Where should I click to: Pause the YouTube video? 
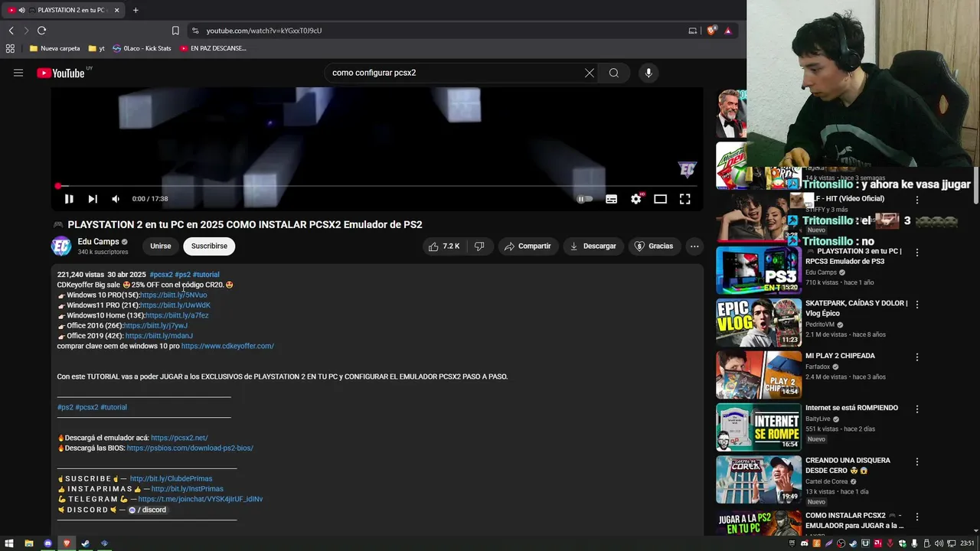tap(69, 199)
